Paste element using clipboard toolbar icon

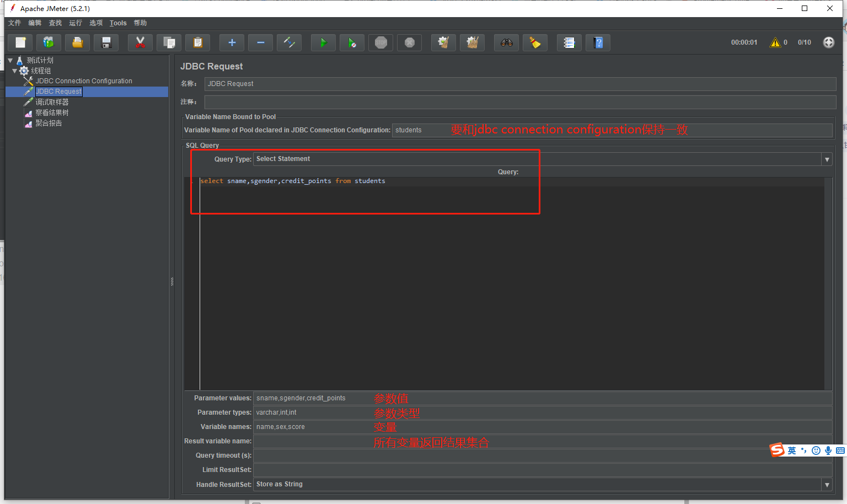click(198, 42)
